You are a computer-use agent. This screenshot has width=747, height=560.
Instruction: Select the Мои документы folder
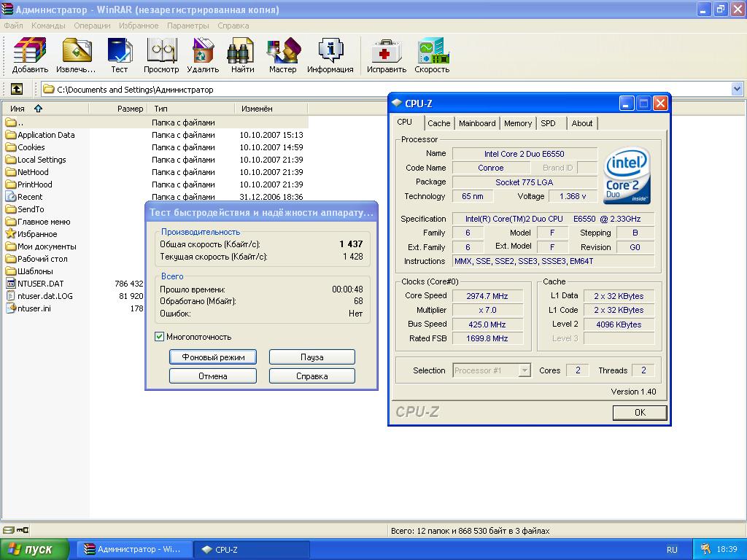(41, 246)
